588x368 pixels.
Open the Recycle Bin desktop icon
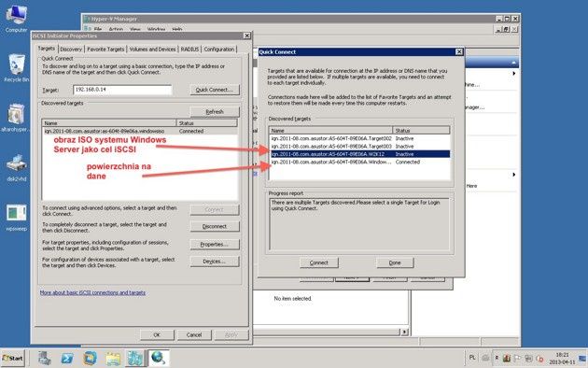[16, 67]
